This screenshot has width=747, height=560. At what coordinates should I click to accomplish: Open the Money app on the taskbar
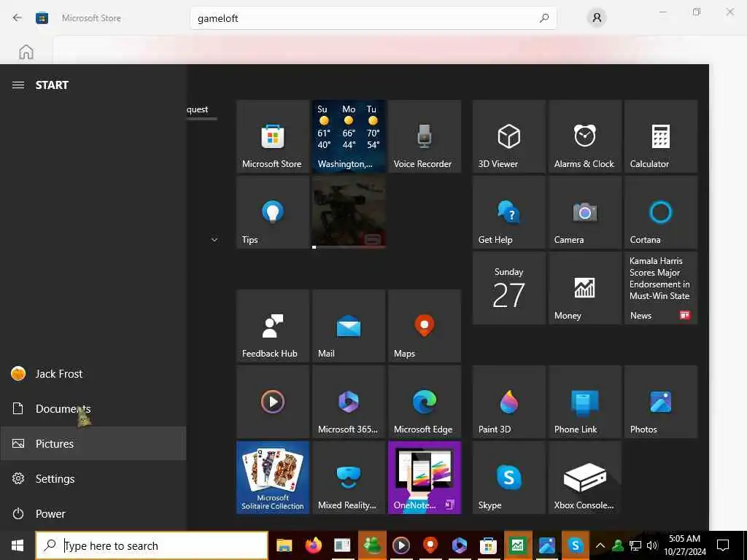[x=517, y=545]
